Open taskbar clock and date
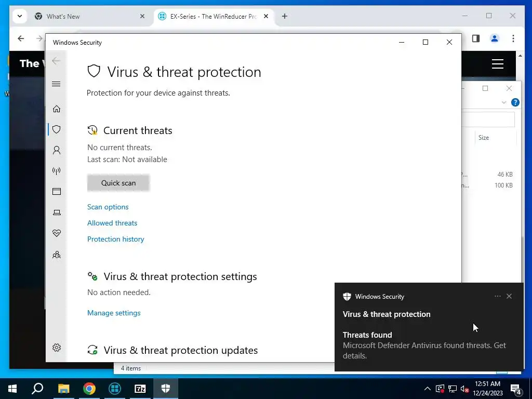This screenshot has height=399, width=532. (x=487, y=389)
